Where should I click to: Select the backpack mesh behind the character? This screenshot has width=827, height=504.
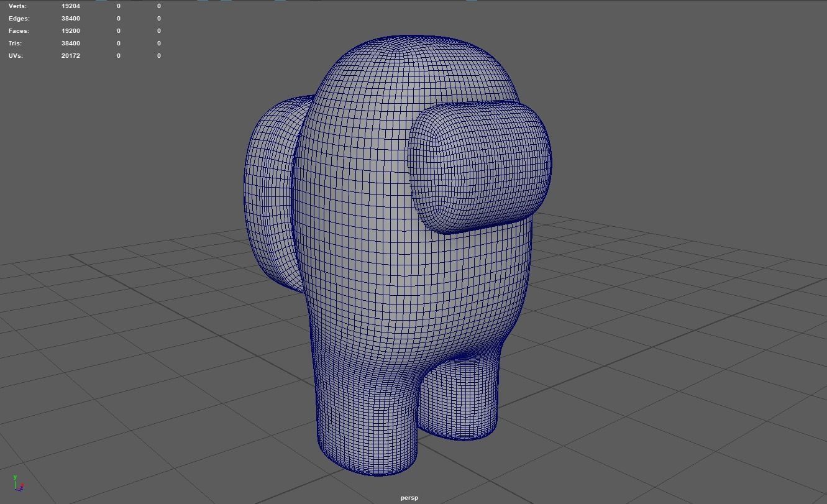pyautogui.click(x=270, y=193)
